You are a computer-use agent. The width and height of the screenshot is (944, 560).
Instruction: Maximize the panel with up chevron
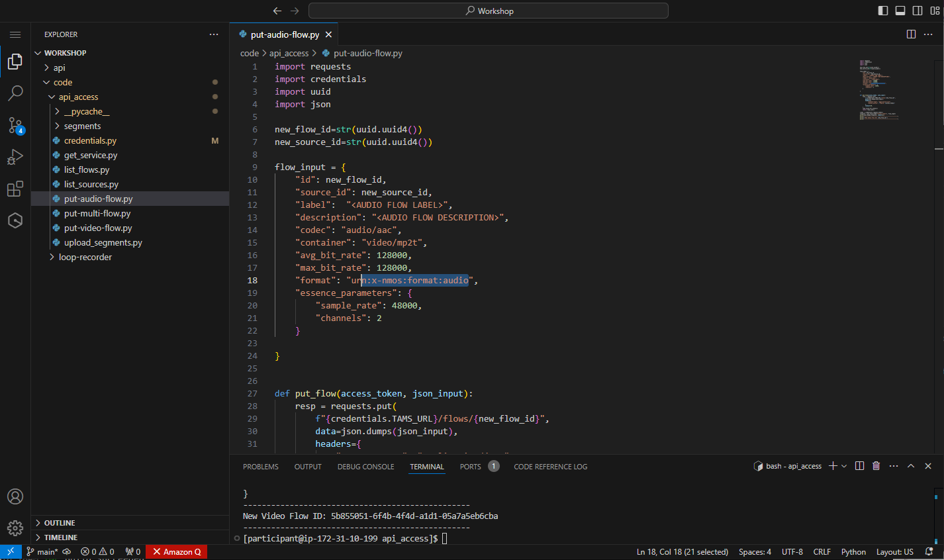911,466
